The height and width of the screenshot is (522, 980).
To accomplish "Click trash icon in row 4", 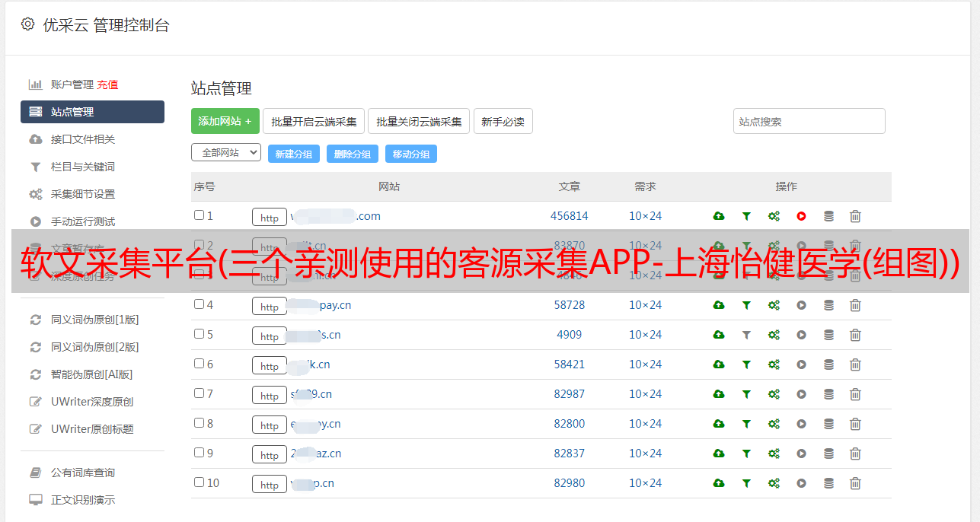I will point(855,305).
